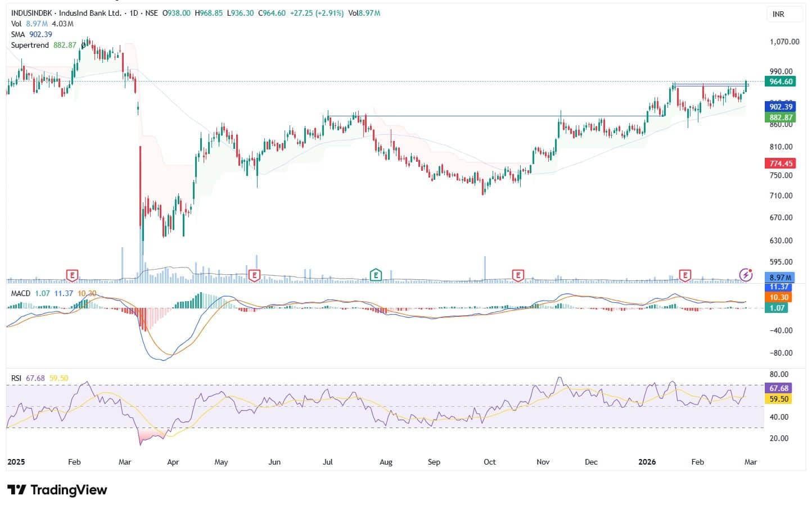Click the 990.00 price axis level

click(781, 71)
